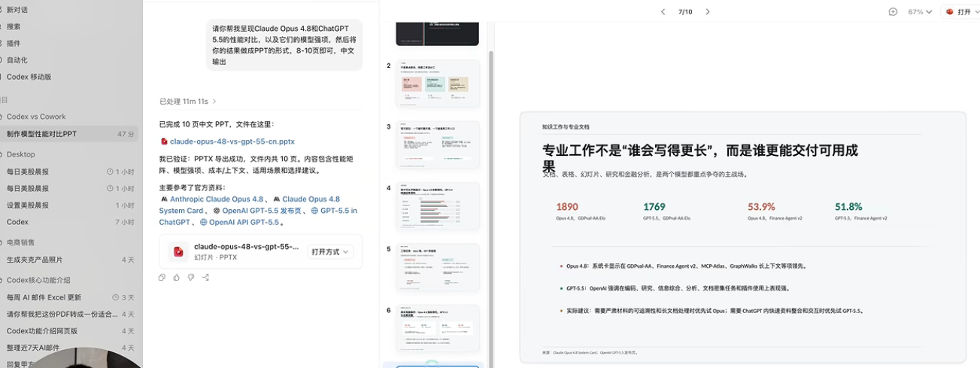980x368 pixels.
Task: Select slide 6 thumbnail
Action: [438, 328]
